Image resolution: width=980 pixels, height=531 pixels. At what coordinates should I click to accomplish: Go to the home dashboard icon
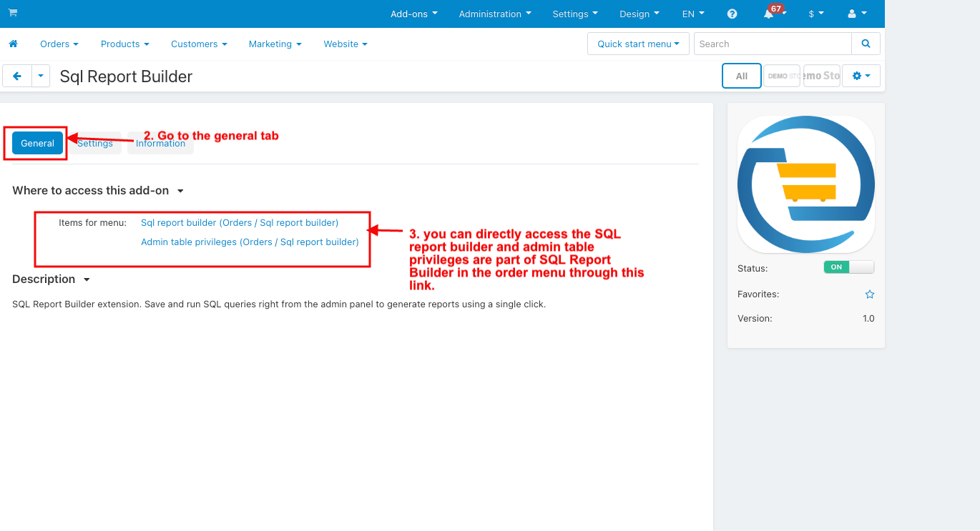pyautogui.click(x=13, y=44)
